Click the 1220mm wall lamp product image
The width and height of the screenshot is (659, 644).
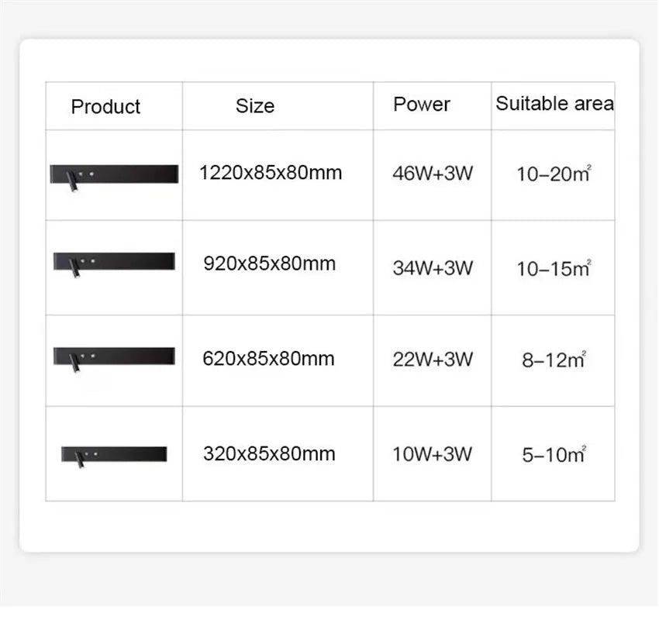[114, 174]
